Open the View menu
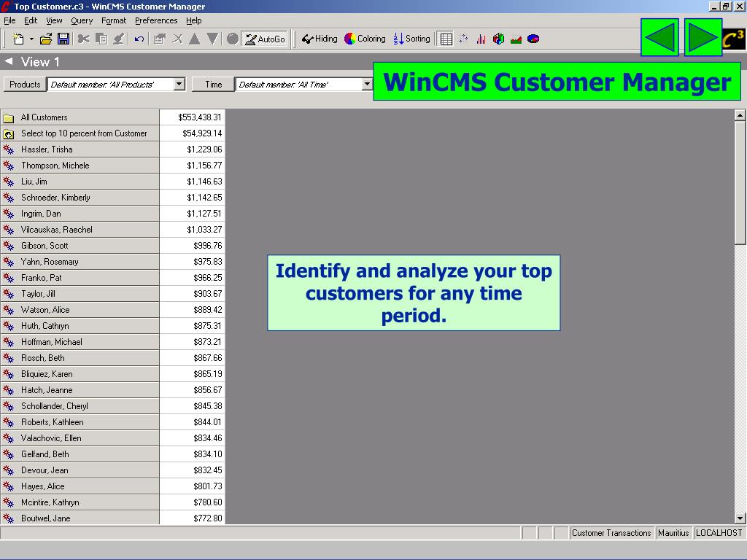The height and width of the screenshot is (560, 747). click(54, 20)
